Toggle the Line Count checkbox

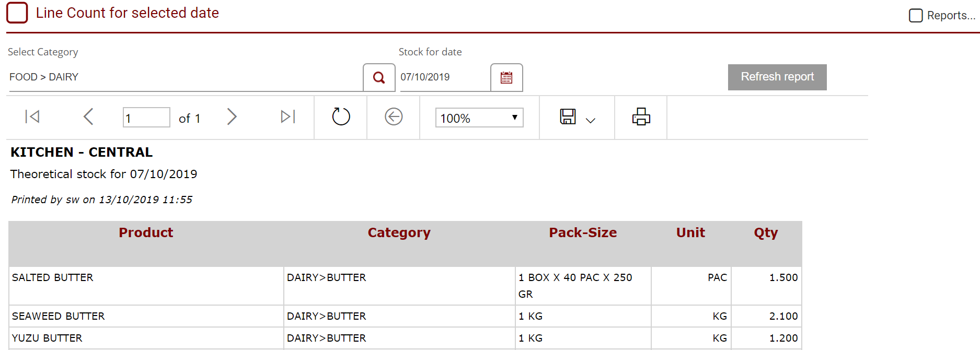[x=17, y=13]
